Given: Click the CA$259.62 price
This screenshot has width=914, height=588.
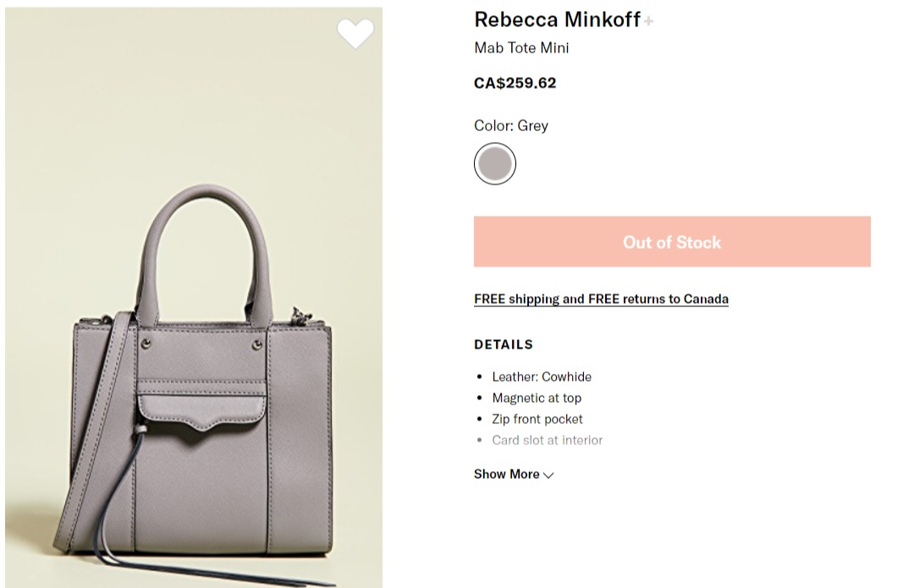Looking at the screenshot, I should [515, 83].
